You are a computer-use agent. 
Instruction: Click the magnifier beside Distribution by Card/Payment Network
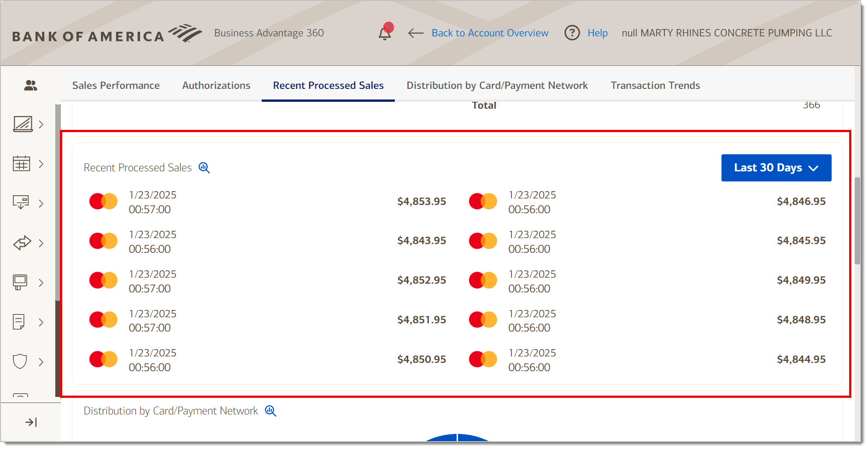270,411
